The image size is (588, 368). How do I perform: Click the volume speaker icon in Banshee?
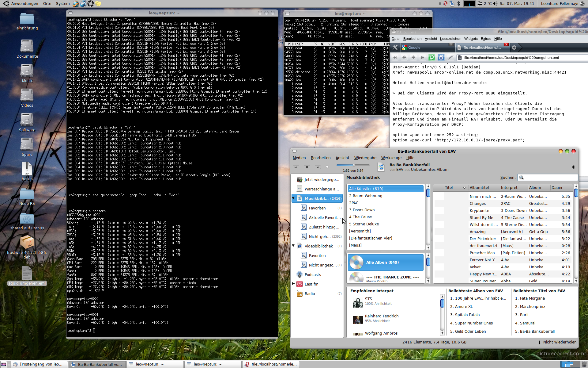click(573, 167)
